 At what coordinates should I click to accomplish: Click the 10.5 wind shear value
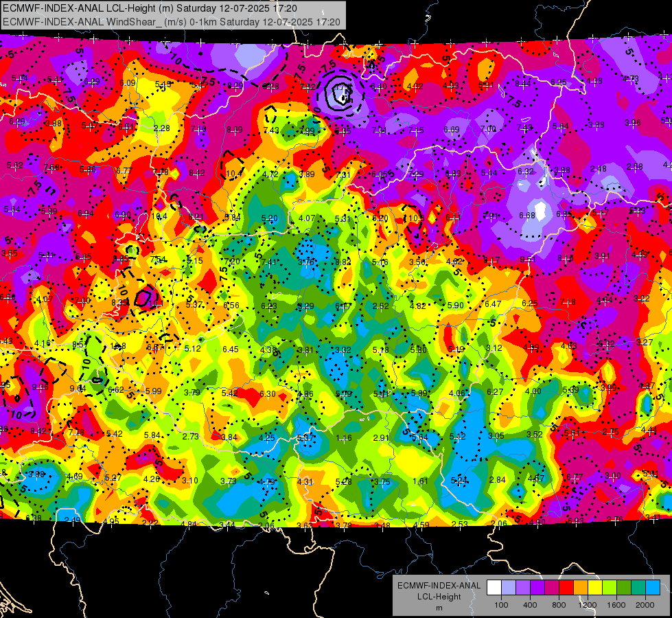tap(417, 218)
